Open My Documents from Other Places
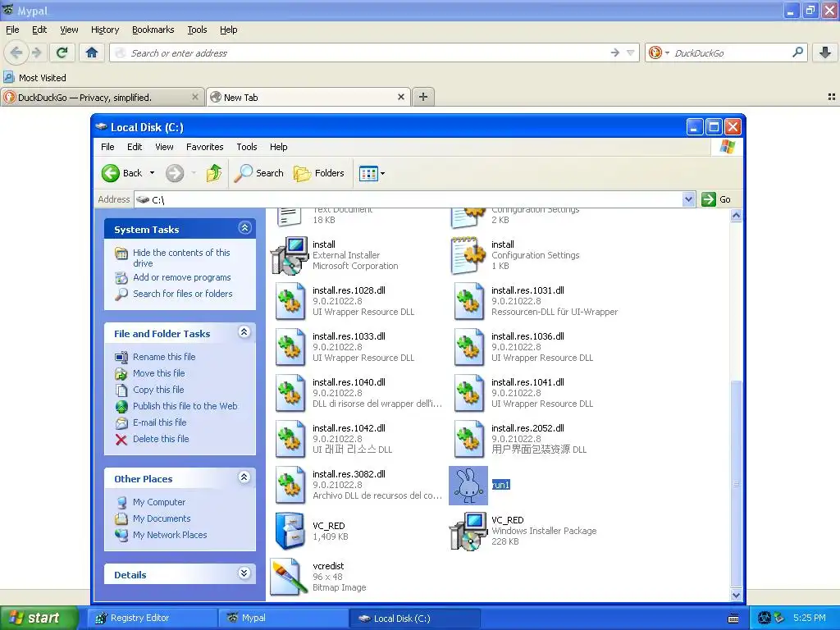840x630 pixels. (x=162, y=518)
